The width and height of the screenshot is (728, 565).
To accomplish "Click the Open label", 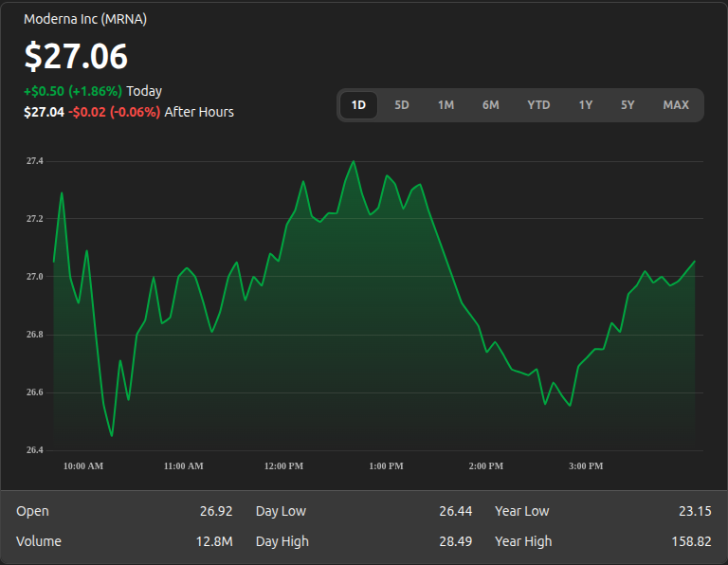I will [32, 511].
